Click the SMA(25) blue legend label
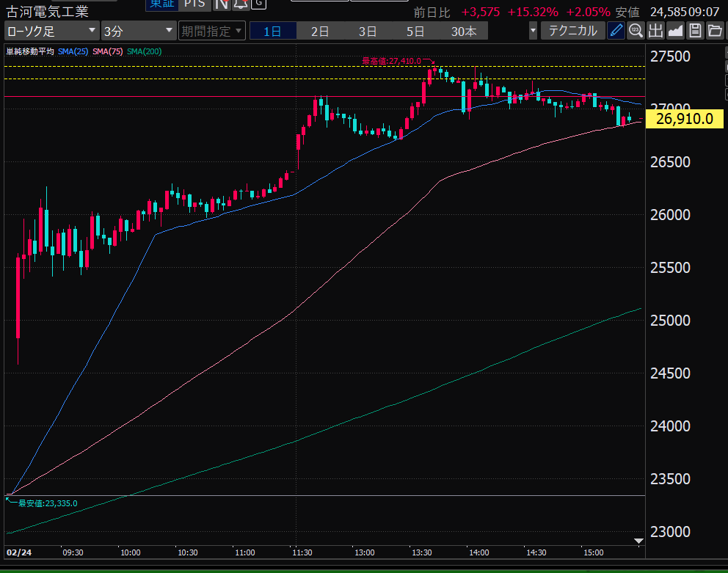Screen dimensions: 728x573 pyautogui.click(x=73, y=51)
